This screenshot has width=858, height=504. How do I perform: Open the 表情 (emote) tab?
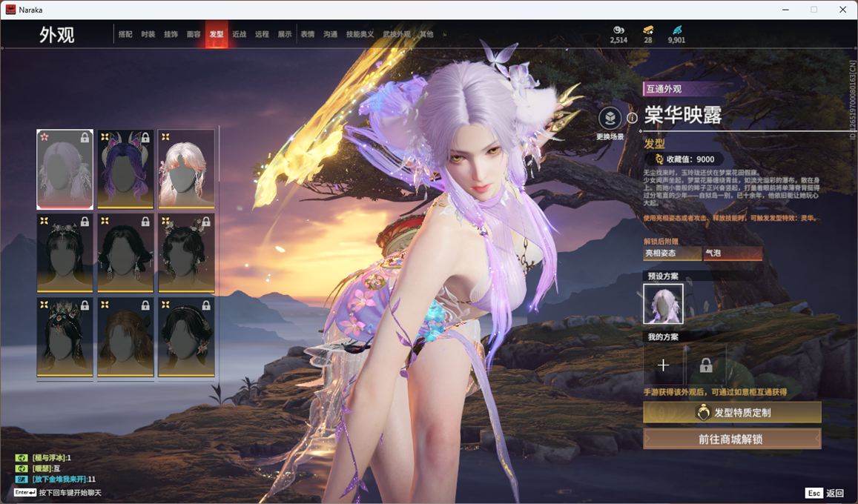coord(308,34)
